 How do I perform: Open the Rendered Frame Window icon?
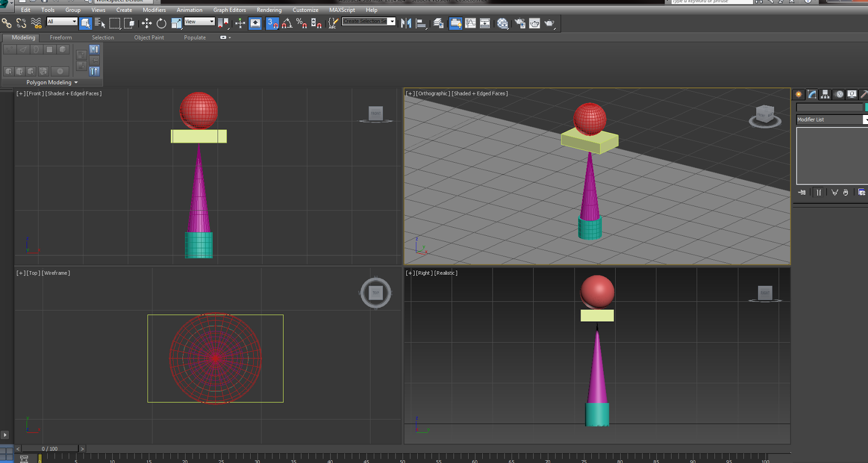[x=534, y=23]
